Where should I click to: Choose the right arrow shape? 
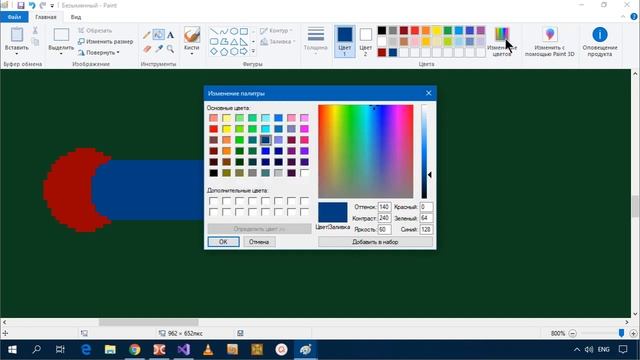[244, 52]
